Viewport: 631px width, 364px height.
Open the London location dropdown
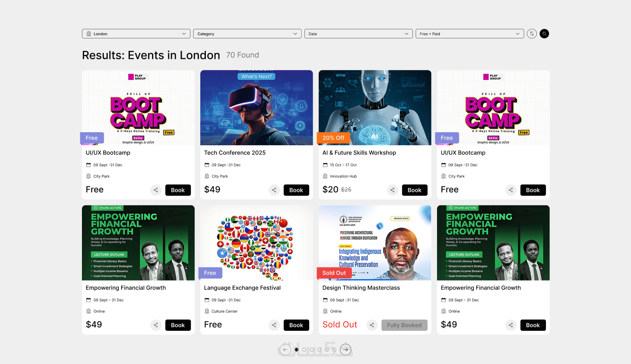(x=136, y=34)
